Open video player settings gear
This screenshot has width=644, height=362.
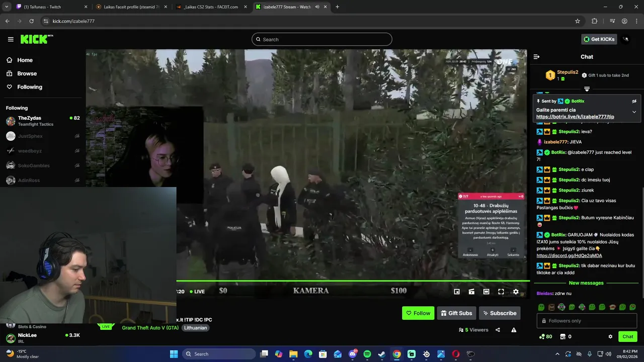(x=516, y=292)
